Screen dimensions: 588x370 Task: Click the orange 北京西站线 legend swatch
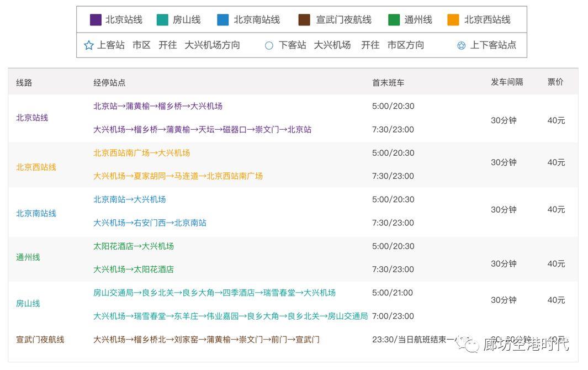click(x=453, y=20)
